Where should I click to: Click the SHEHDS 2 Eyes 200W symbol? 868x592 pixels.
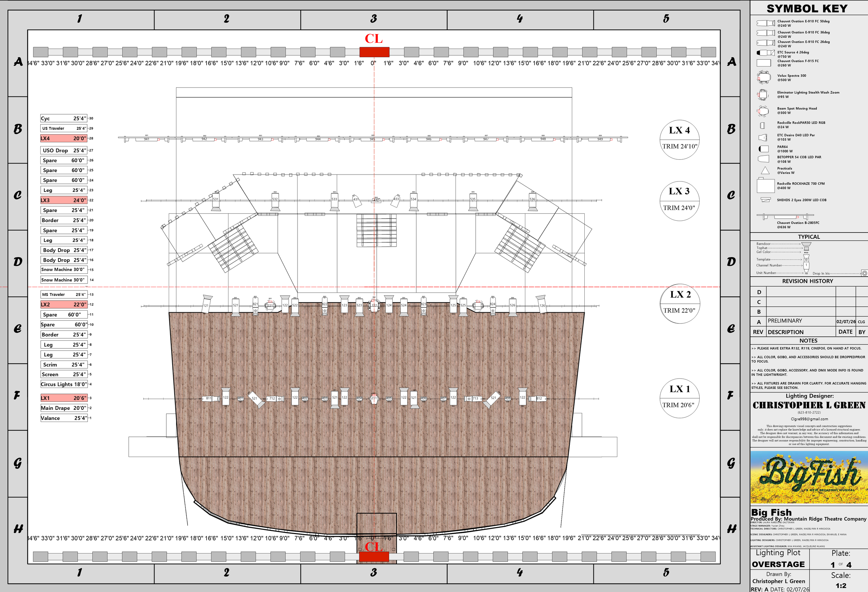[x=766, y=200]
